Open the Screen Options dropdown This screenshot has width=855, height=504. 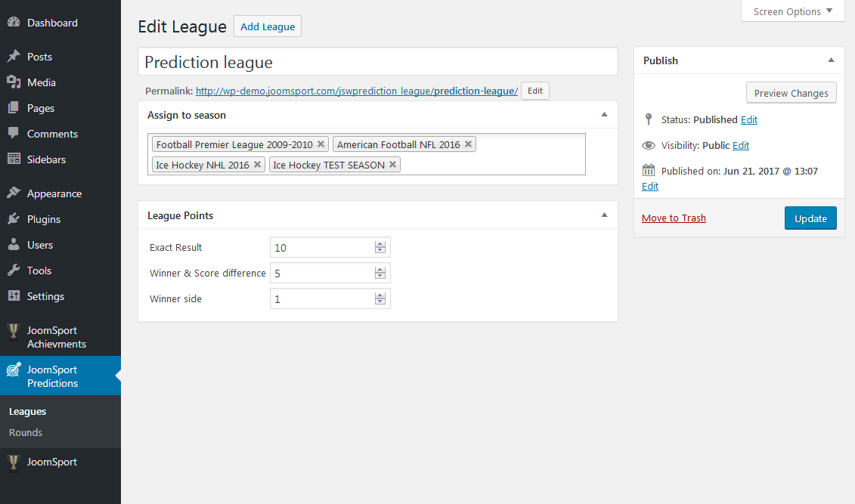tap(793, 11)
